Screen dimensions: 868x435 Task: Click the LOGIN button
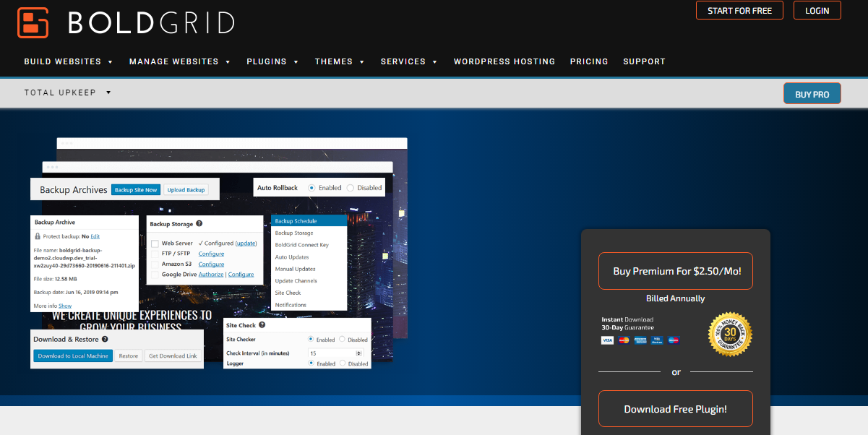click(x=817, y=10)
